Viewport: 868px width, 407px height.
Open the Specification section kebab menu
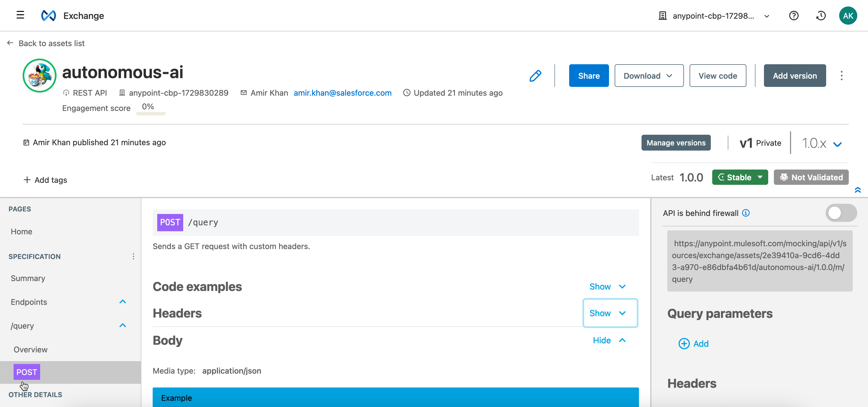coord(133,256)
